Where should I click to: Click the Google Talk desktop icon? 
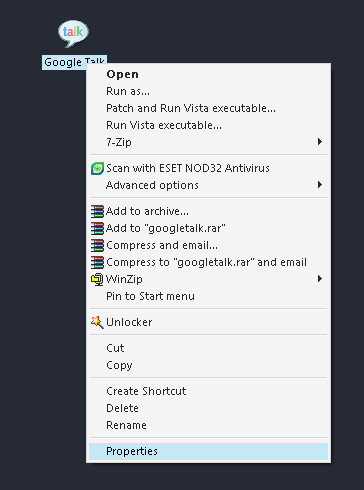click(x=73, y=33)
